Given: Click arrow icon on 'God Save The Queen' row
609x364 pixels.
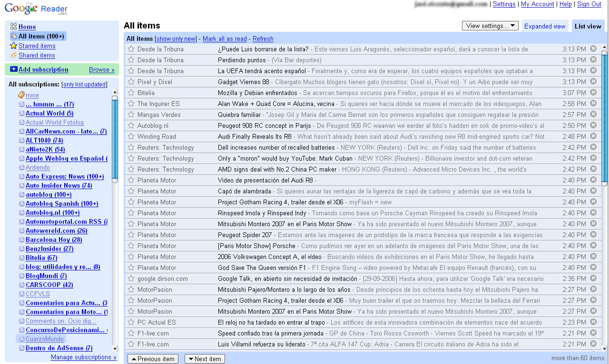Looking at the screenshot, I should click(x=593, y=267).
